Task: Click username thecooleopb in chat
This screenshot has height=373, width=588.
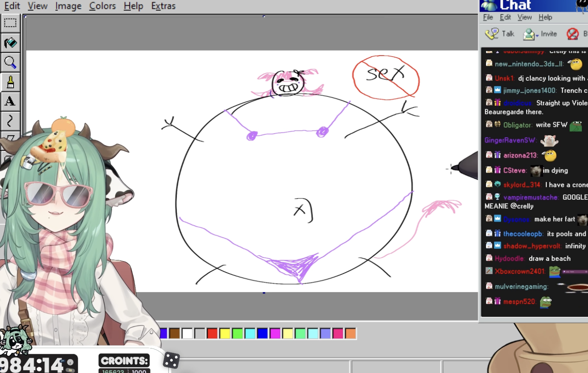Action: point(523,234)
